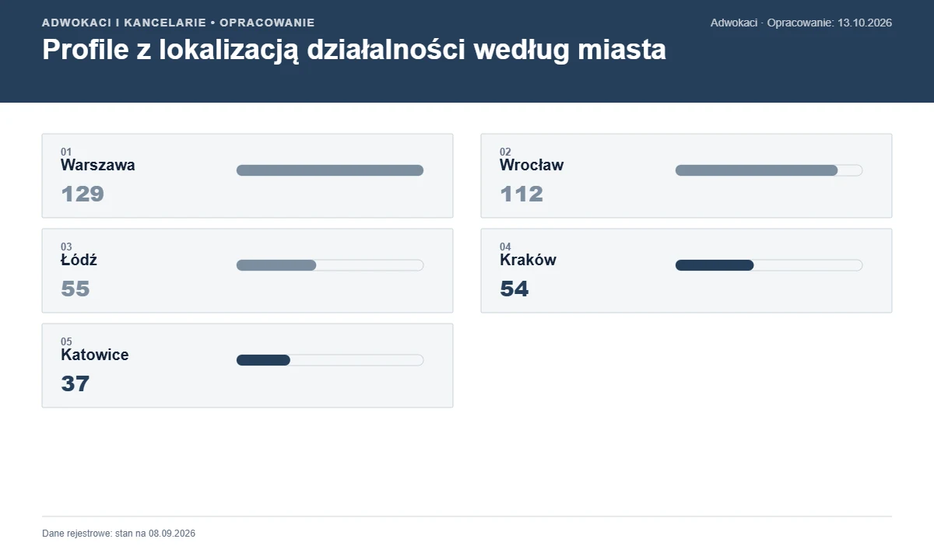Click rank number 03 above Łódź
This screenshot has height=560, width=934.
[x=66, y=247]
